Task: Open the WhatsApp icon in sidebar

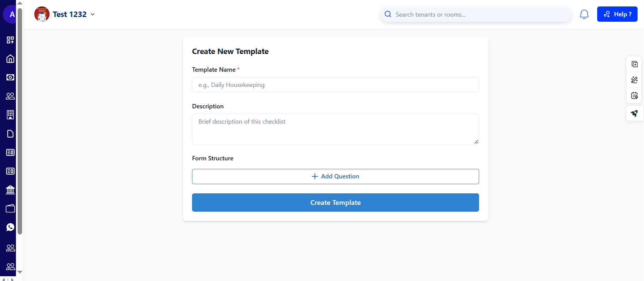Action: point(10,227)
